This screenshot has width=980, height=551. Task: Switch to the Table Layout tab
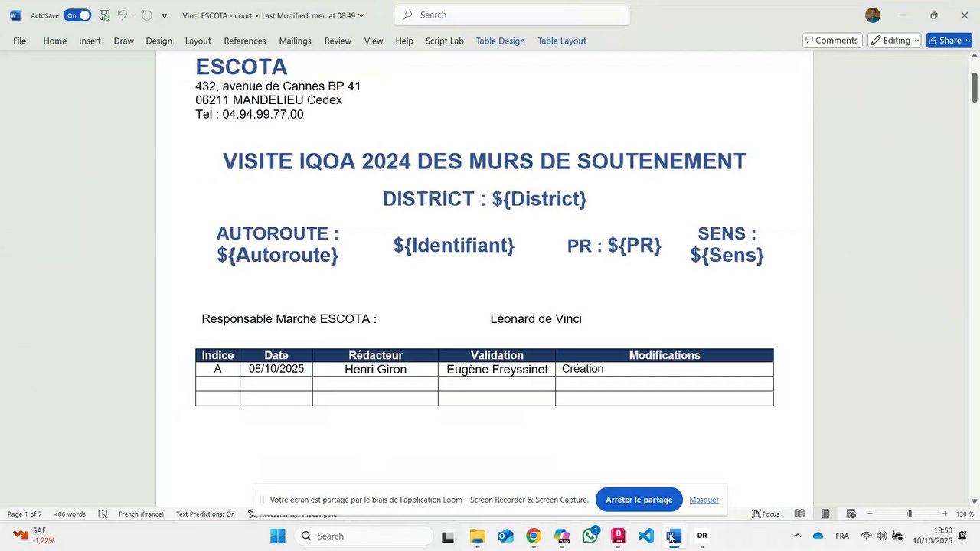coord(562,41)
